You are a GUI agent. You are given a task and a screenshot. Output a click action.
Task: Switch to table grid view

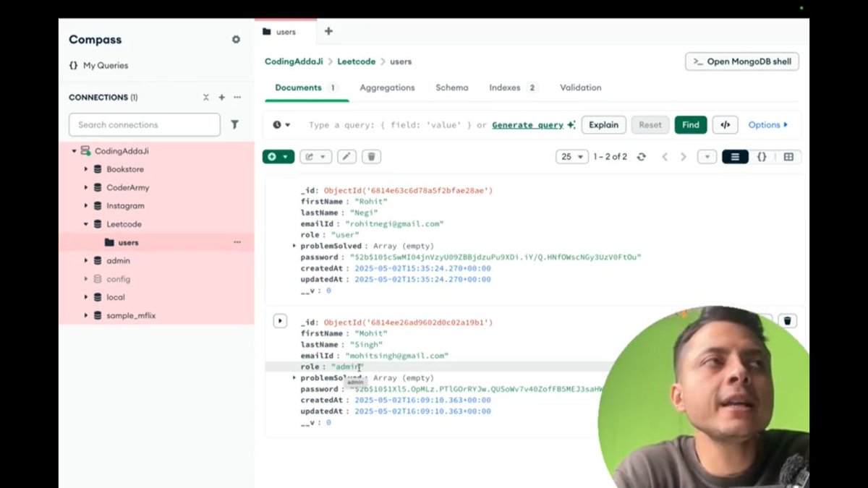(x=788, y=157)
